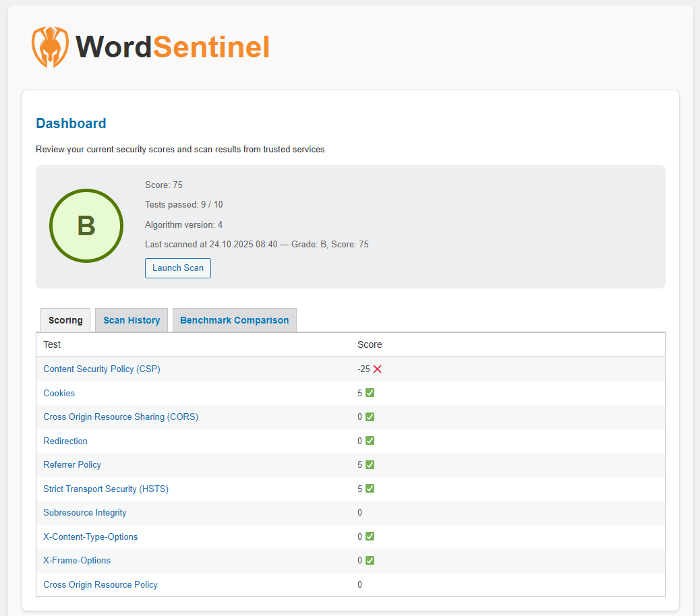700x616 pixels.
Task: Click the Score column header
Action: (369, 344)
